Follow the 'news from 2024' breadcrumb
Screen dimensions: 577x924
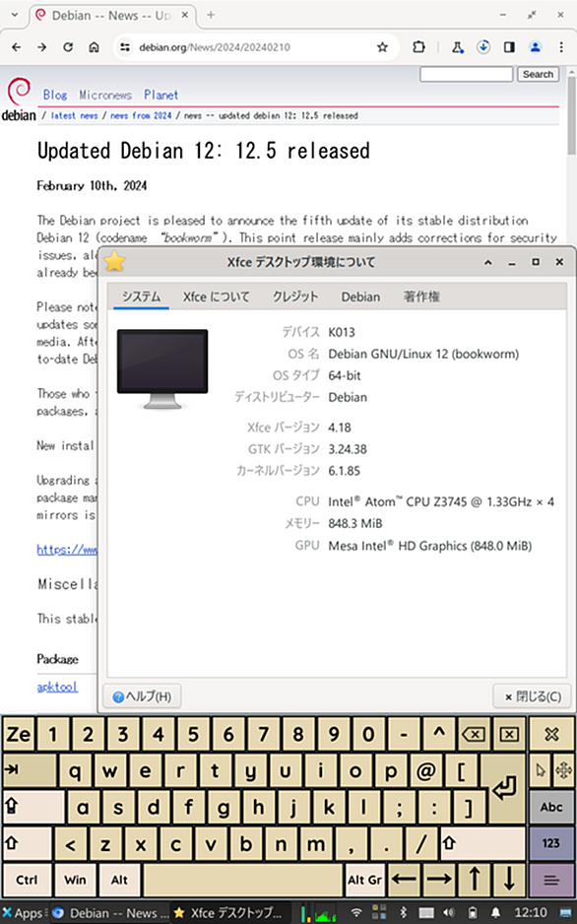pos(141,115)
